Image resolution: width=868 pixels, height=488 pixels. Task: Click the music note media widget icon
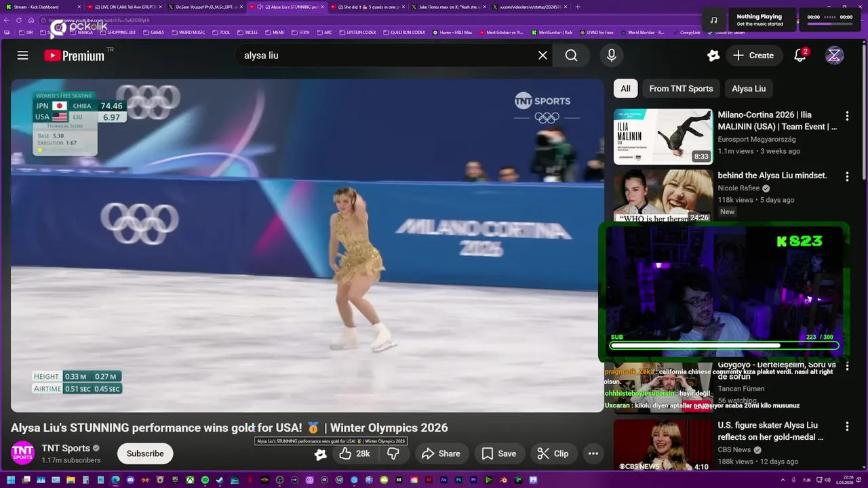tap(713, 20)
